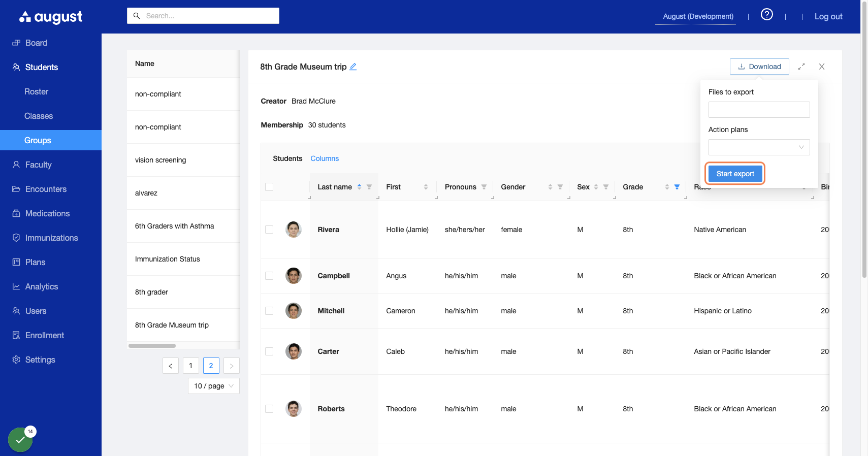Screen dimensions: 868x456
Task: Select the Roberts row checkbox
Action: [269, 409]
